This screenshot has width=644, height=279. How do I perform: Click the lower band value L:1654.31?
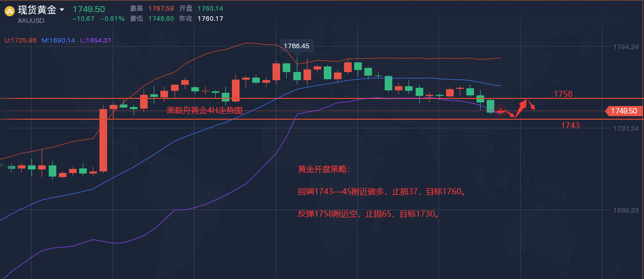tap(95, 40)
